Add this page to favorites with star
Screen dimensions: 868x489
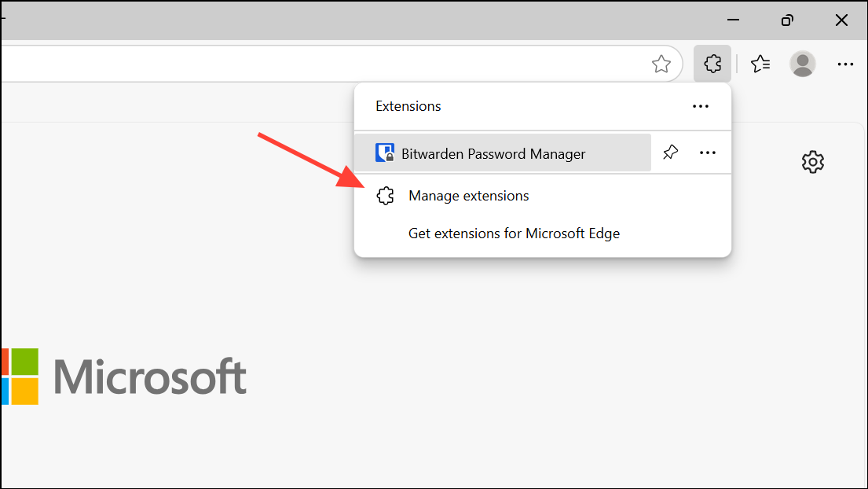(661, 64)
